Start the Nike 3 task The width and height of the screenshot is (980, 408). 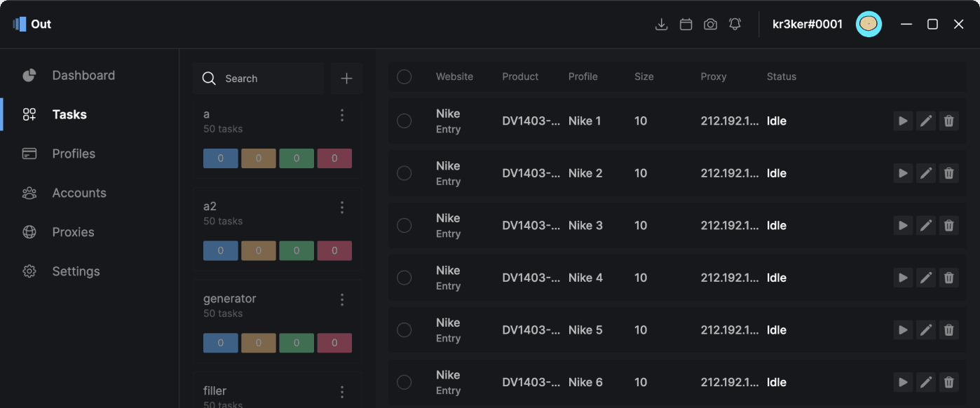click(903, 226)
